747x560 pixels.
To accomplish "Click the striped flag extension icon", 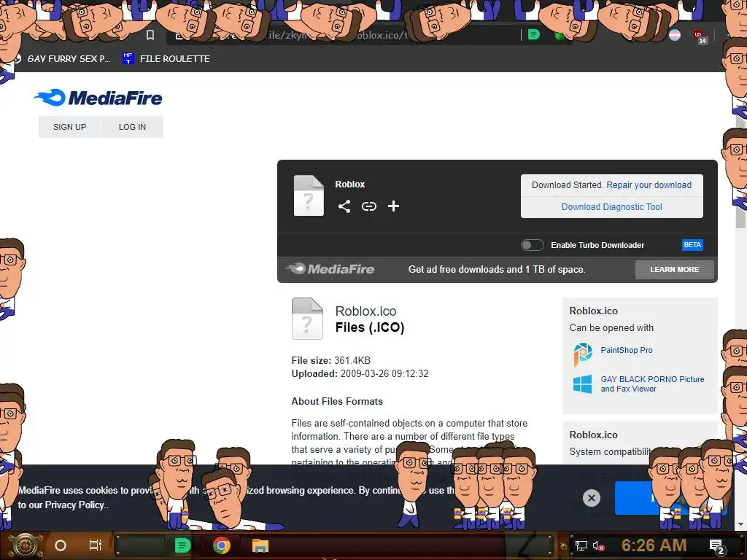I will click(x=675, y=35).
